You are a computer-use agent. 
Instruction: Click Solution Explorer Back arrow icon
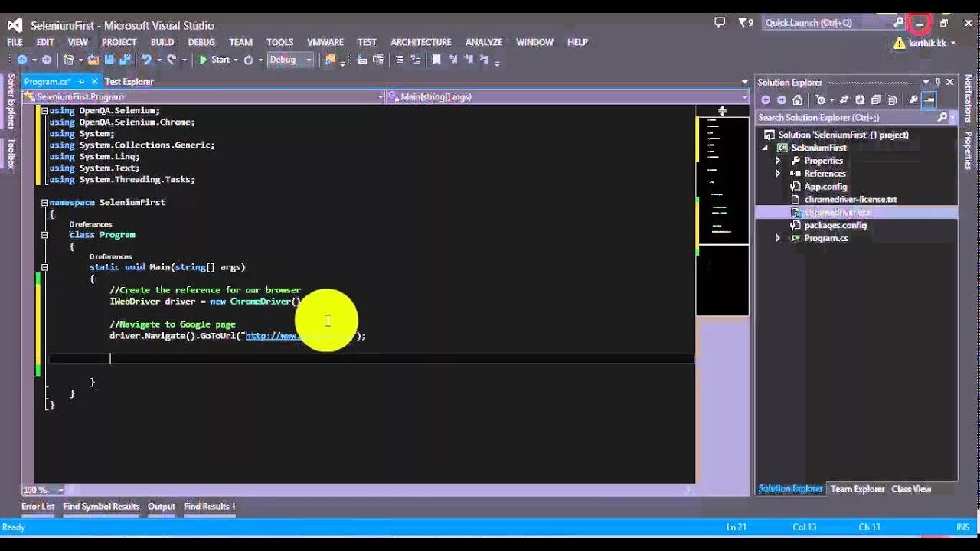766,100
